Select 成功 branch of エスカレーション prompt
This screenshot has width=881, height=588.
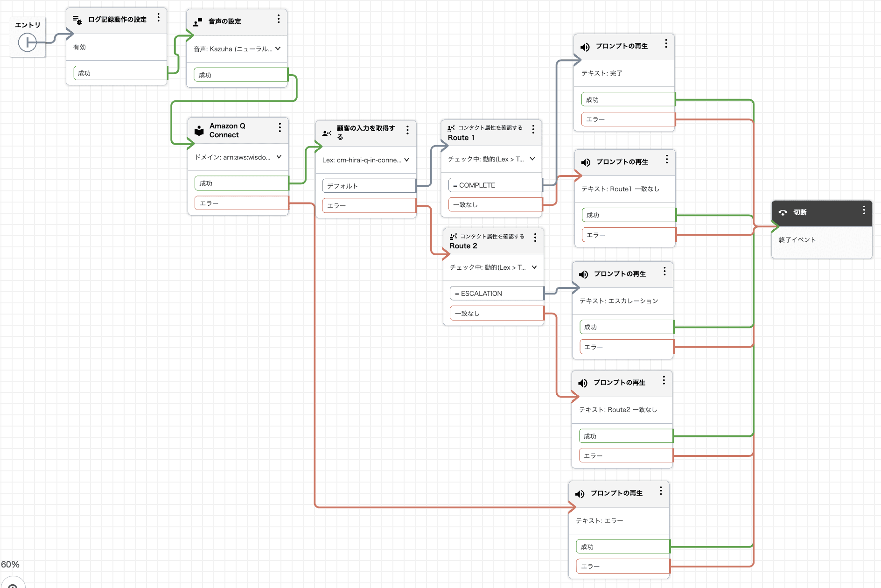point(627,327)
